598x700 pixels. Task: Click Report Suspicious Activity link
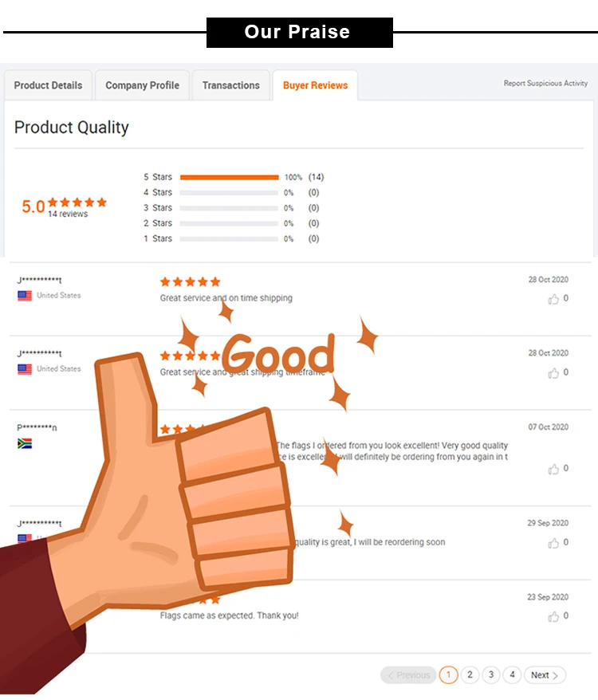coord(545,83)
